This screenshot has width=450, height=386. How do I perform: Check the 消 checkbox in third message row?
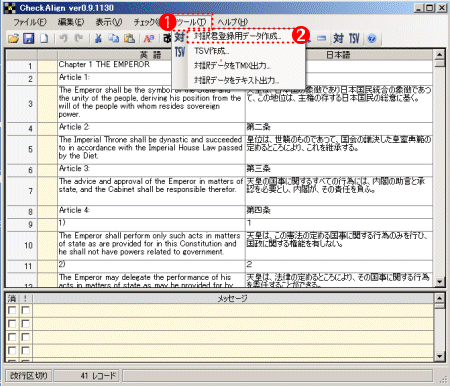(x=12, y=337)
